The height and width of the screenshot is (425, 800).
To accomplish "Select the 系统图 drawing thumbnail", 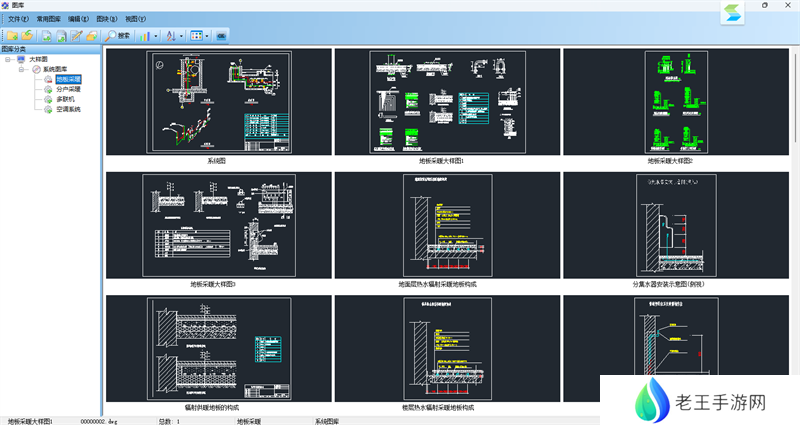I will tap(216, 102).
